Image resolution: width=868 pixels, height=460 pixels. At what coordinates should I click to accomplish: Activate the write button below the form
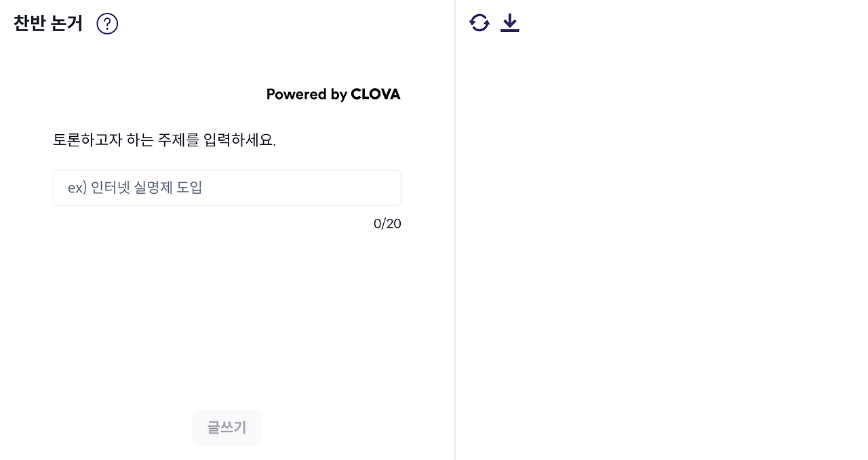(x=226, y=427)
